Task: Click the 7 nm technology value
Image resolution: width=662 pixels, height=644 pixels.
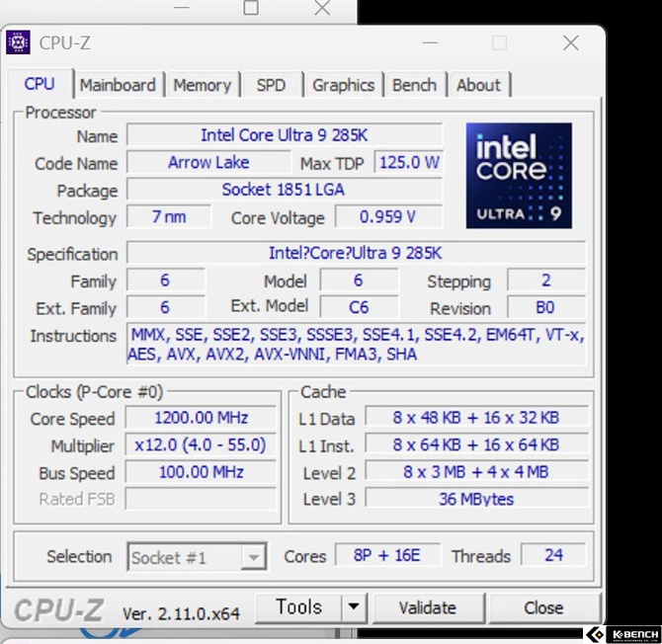Action: click(169, 217)
